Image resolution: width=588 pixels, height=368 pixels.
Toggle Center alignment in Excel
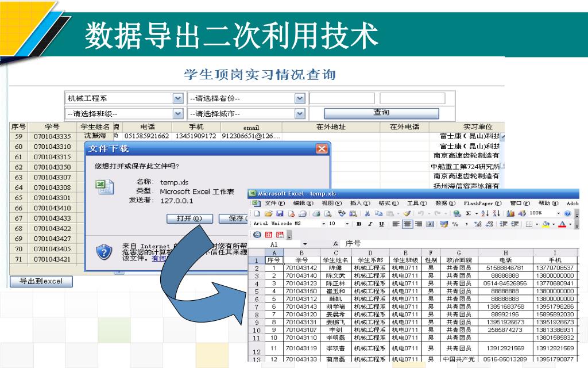tap(408, 224)
